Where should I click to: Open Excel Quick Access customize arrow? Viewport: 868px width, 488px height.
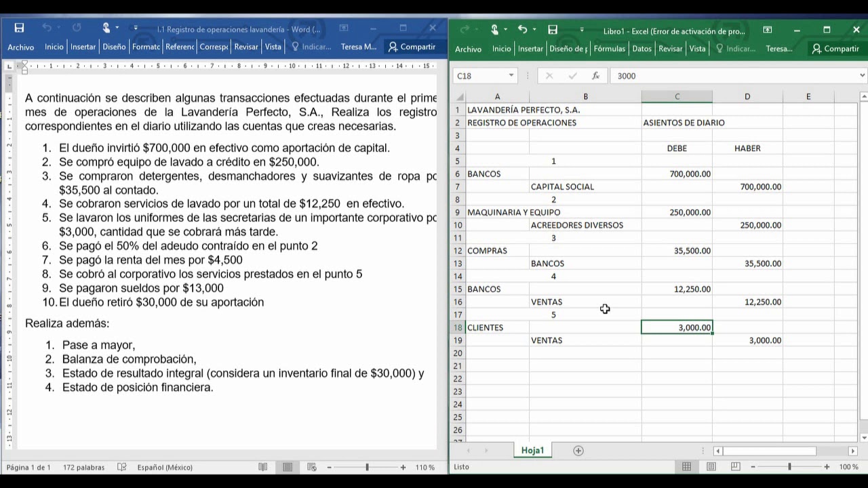(x=582, y=30)
